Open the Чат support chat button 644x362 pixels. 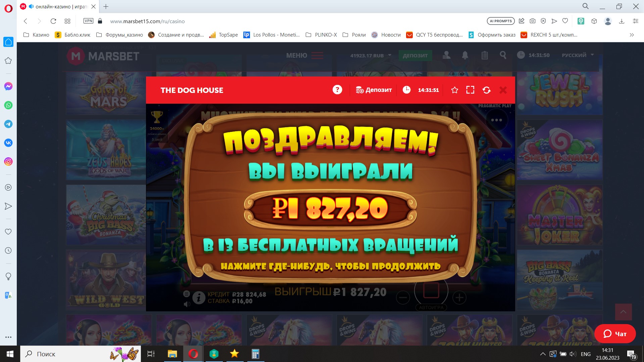tap(615, 333)
